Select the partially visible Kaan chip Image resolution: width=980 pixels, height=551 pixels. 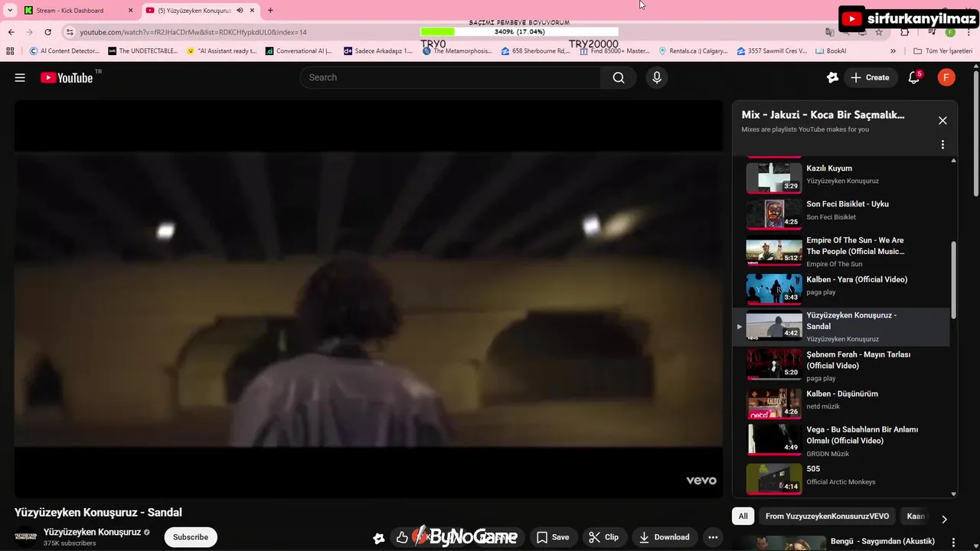[916, 516]
